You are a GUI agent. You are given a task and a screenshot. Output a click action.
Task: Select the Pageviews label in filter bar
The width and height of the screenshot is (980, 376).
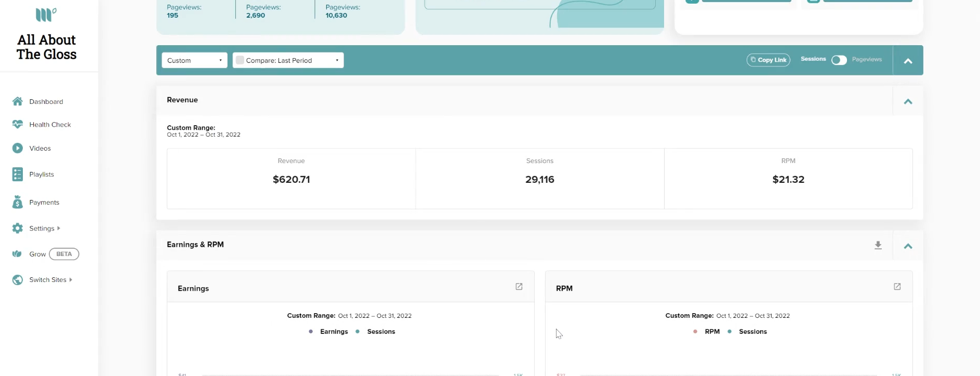(x=867, y=59)
